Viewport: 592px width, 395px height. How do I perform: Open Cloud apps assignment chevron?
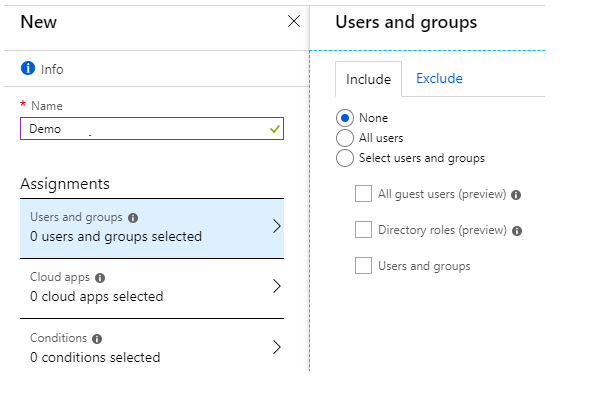[x=277, y=286]
